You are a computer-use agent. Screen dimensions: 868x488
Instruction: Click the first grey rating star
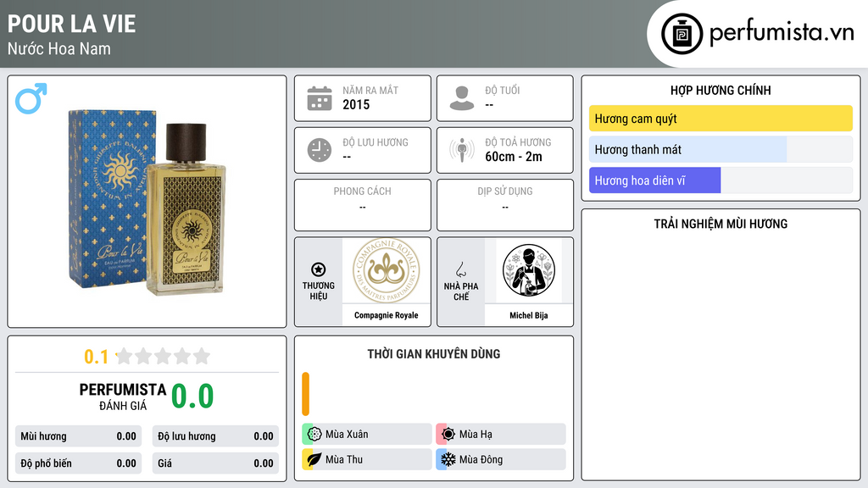(125, 356)
